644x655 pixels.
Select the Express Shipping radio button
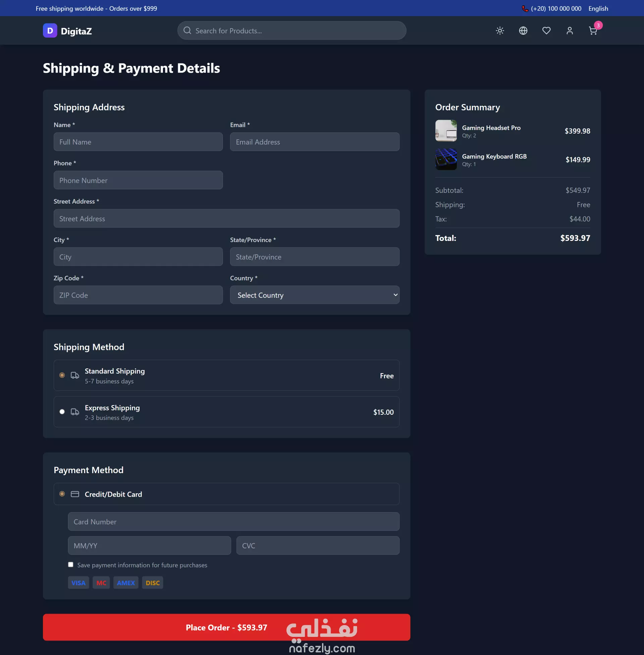tap(62, 412)
